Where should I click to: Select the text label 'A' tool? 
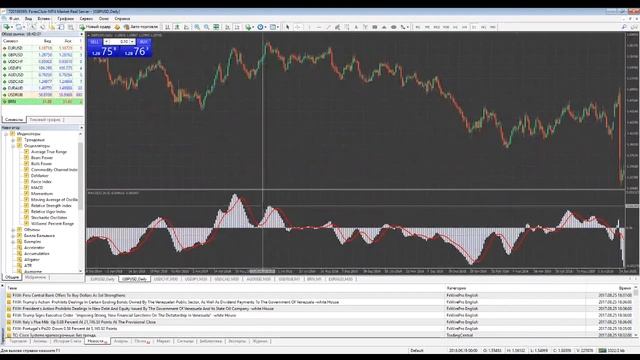(356, 27)
